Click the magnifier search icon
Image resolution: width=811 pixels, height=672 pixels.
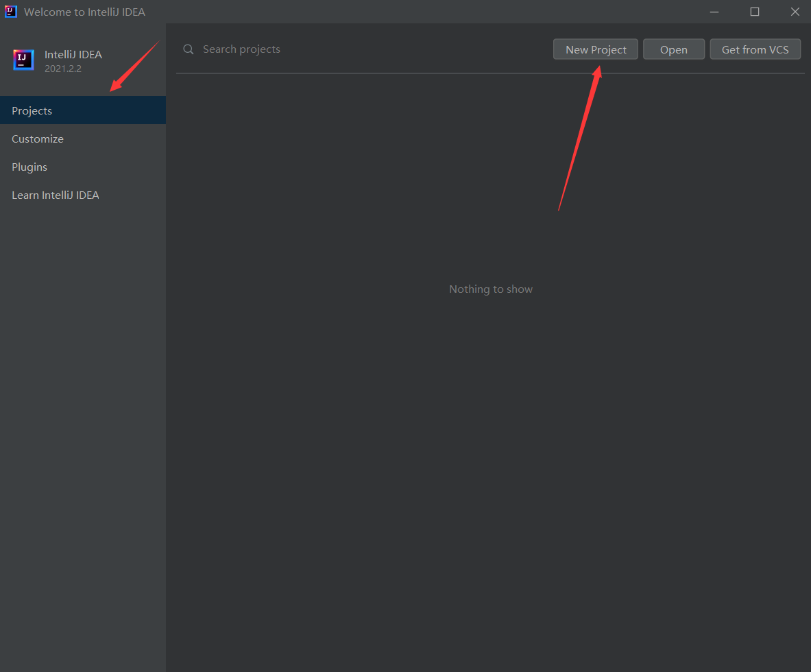click(x=189, y=49)
